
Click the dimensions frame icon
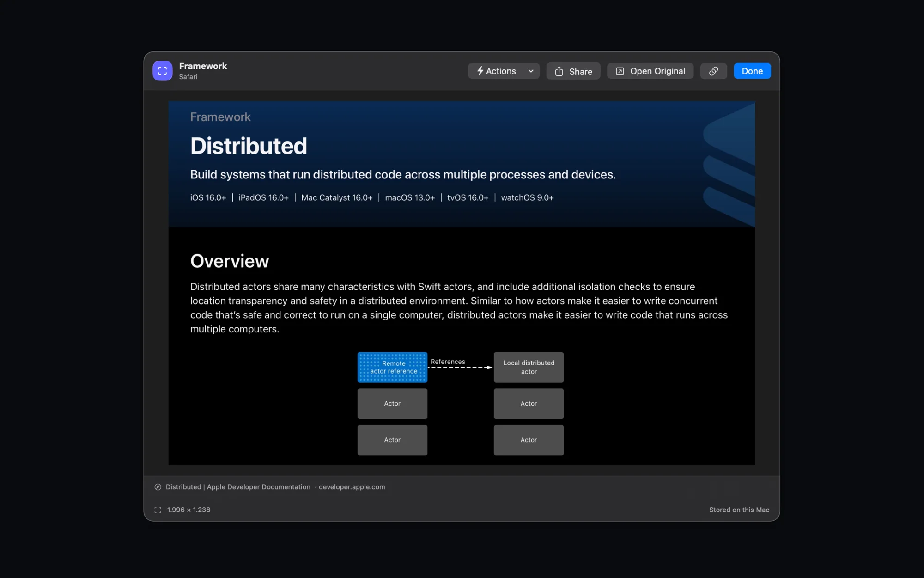tap(158, 510)
